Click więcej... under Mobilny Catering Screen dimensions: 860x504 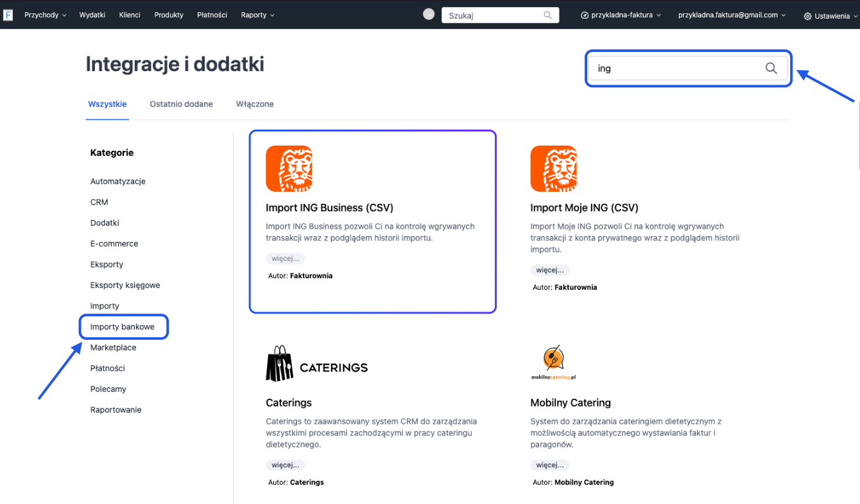(549, 465)
